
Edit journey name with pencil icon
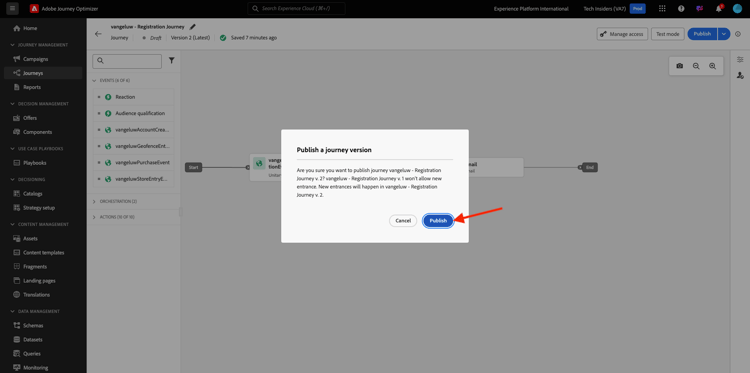193,27
